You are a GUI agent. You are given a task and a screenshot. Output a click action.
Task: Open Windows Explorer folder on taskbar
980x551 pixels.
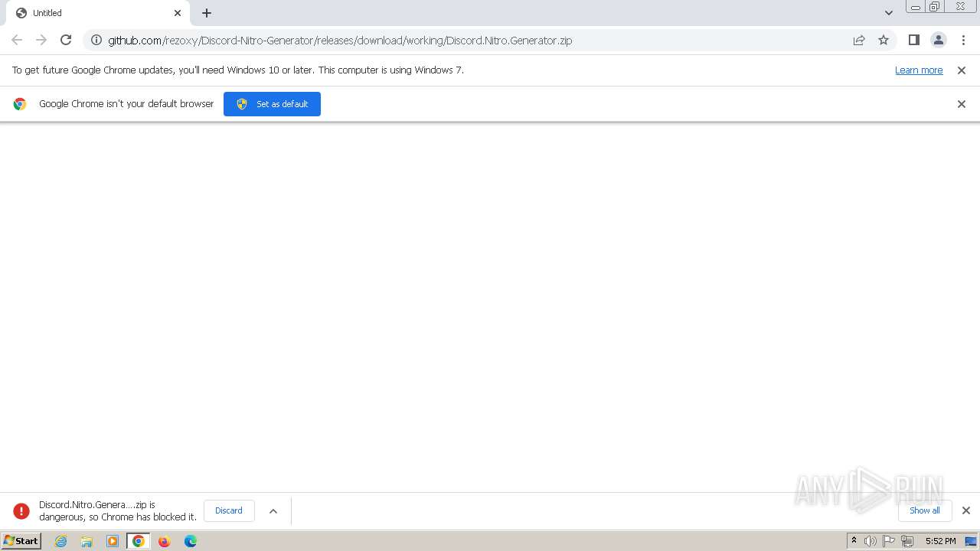click(87, 541)
